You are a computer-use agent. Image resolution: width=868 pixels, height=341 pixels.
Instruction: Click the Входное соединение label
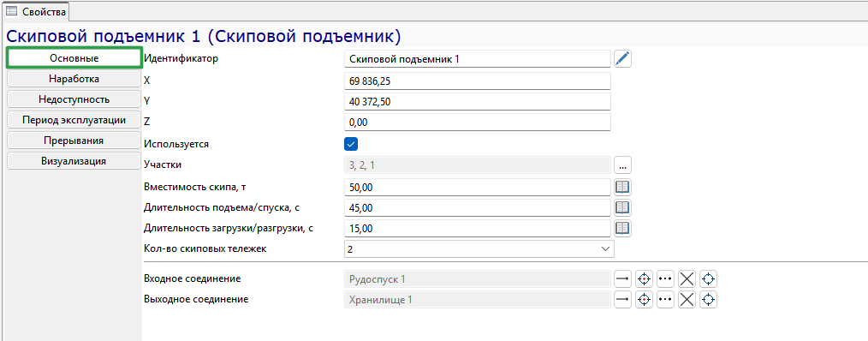[x=192, y=278]
